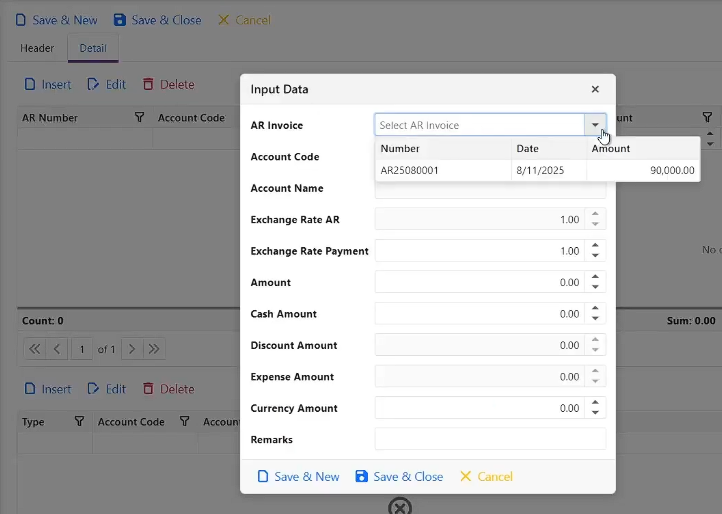This screenshot has height=514, width=722.
Task: Increase Amount using the up spinner
Action: tap(595, 277)
